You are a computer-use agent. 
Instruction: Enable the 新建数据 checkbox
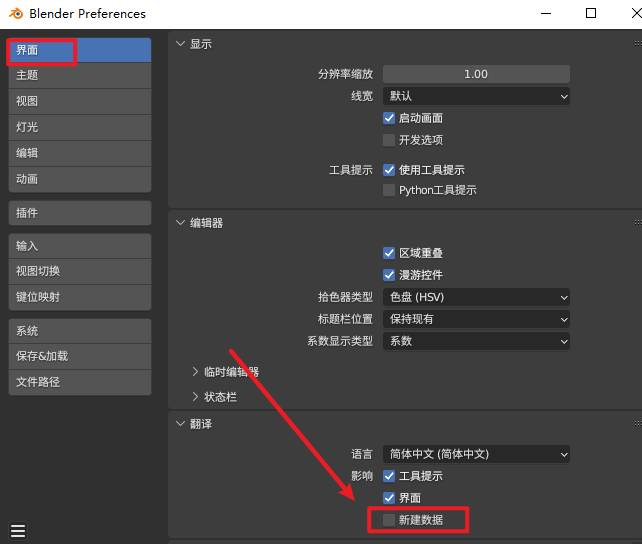click(x=389, y=520)
